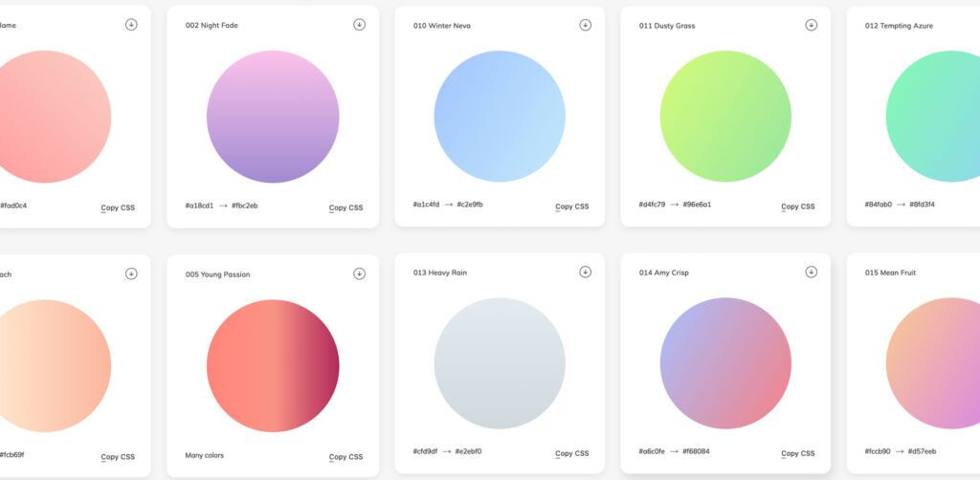Download the Young Passion gradient image
Screen dimensions: 980x480
[360, 273]
